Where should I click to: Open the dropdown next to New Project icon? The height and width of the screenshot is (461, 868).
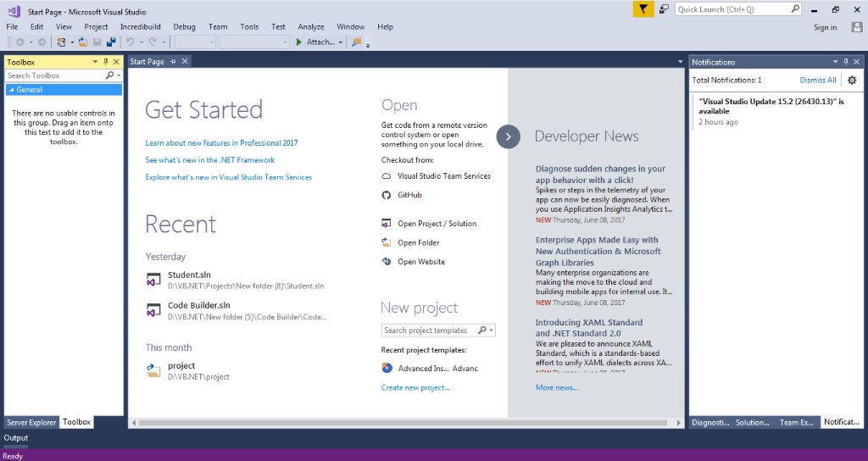pyautogui.click(x=72, y=42)
